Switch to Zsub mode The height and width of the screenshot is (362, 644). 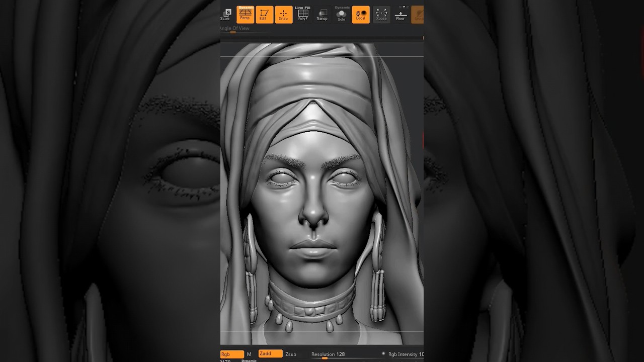[x=291, y=354]
